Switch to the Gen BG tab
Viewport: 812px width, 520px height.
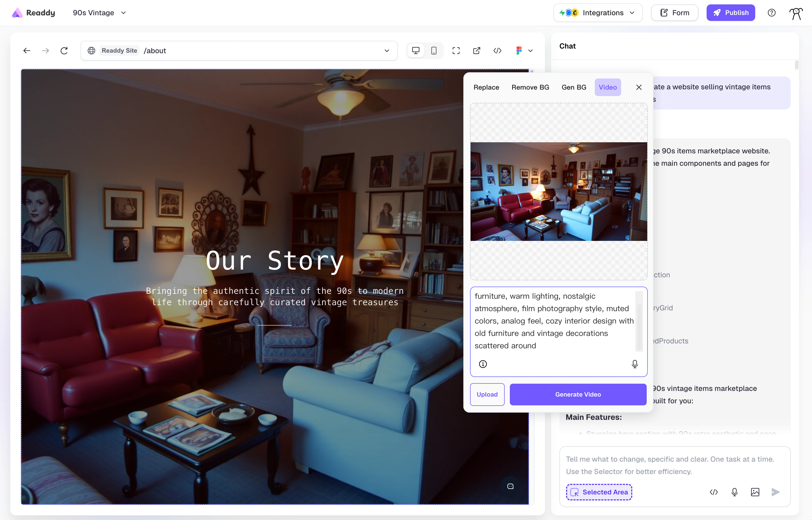pos(574,87)
